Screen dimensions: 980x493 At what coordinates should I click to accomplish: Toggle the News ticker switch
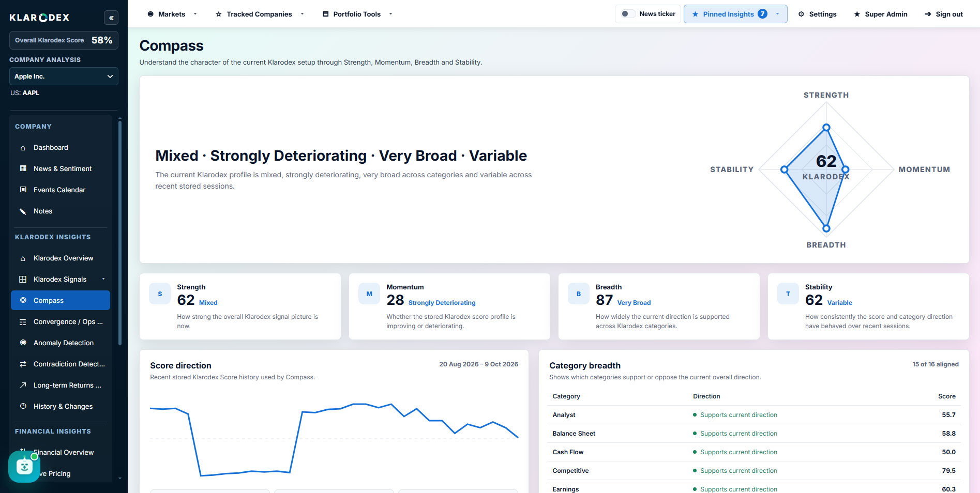tap(628, 14)
